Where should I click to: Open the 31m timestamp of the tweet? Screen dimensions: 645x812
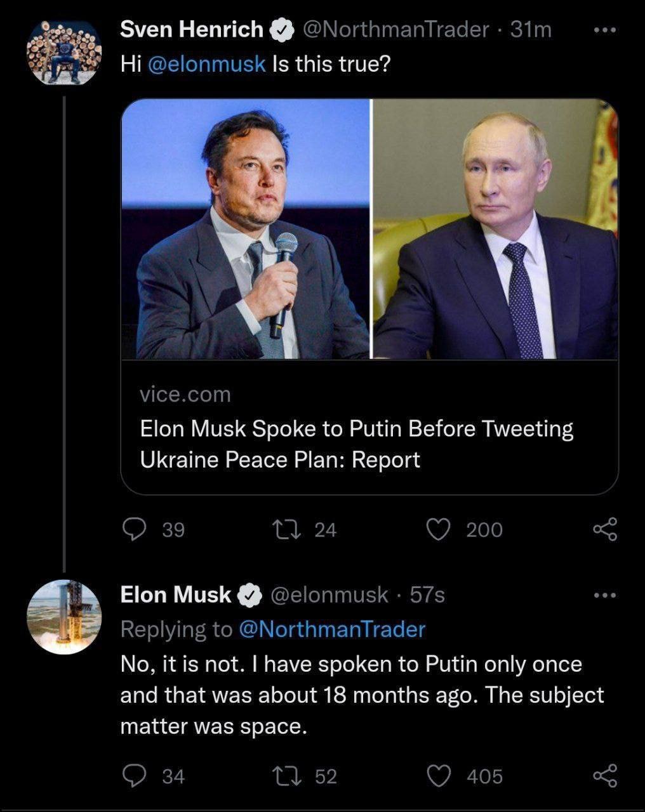531,29
